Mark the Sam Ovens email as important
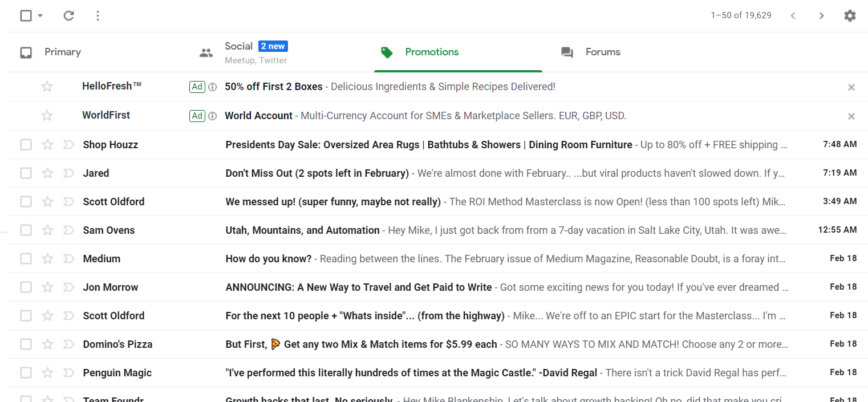Viewport: 868px width, 402px height. click(x=68, y=230)
